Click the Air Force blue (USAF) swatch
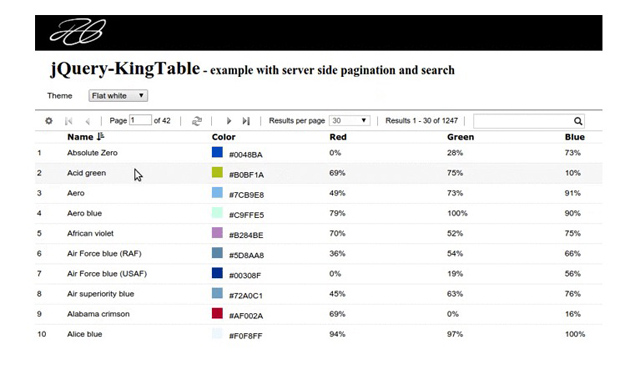This screenshot has width=625, height=375. tap(217, 273)
